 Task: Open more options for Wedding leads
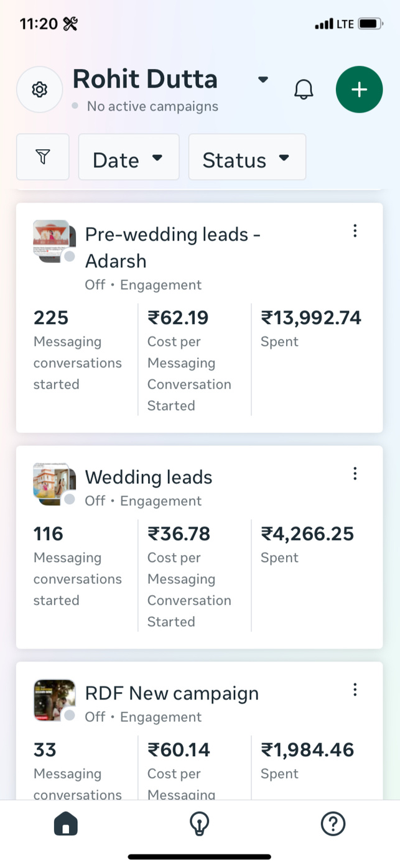pyautogui.click(x=355, y=474)
